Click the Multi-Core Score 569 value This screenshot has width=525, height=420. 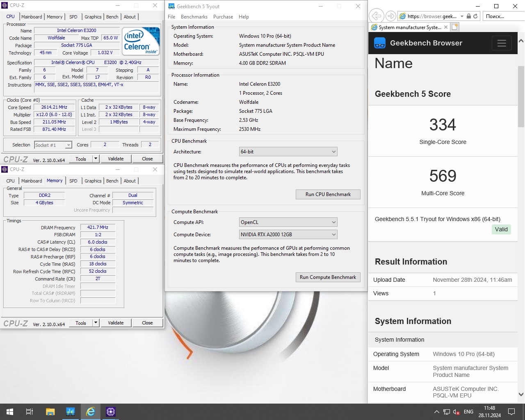point(443,176)
